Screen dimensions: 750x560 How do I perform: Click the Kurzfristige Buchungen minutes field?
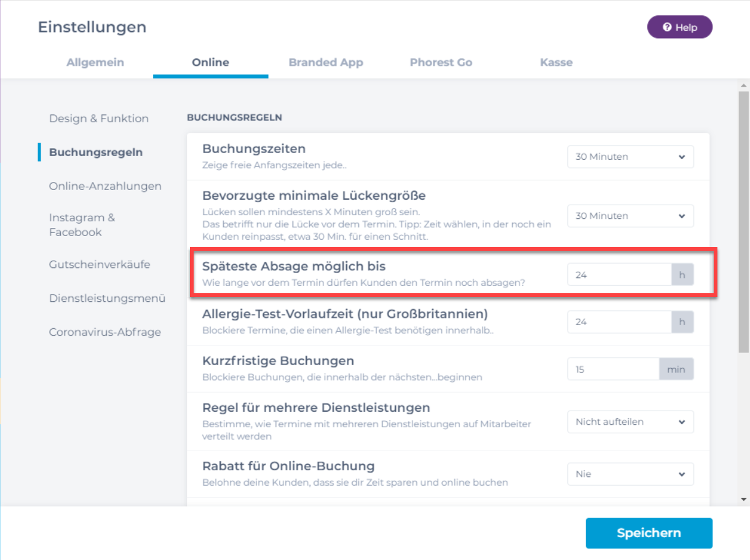pos(612,369)
